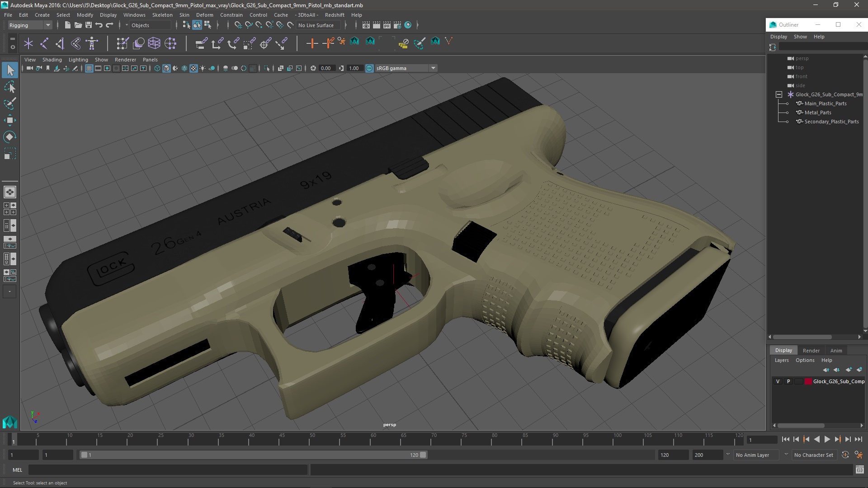Click the Undo arrow icon
Image resolution: width=868 pixels, height=488 pixels.
99,25
